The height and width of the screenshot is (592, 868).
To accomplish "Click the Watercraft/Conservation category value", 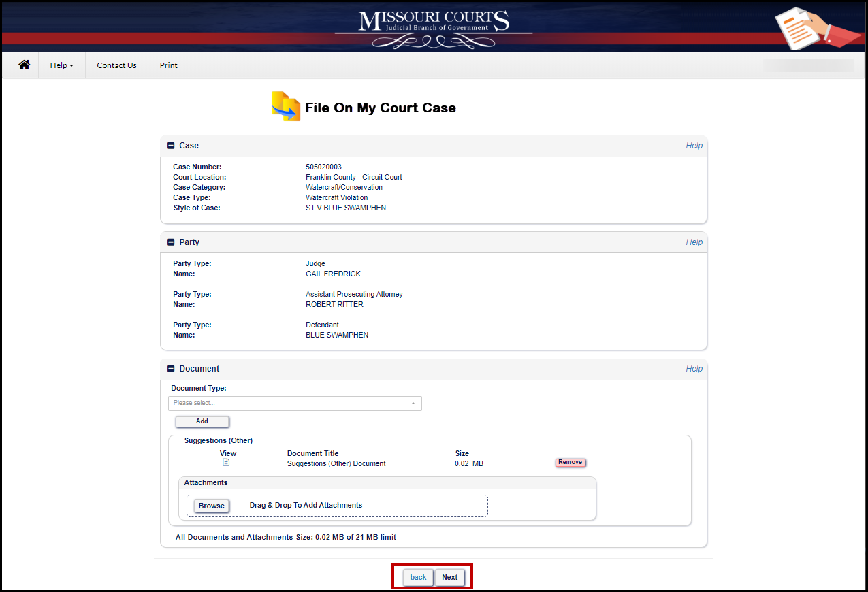I will 344,187.
